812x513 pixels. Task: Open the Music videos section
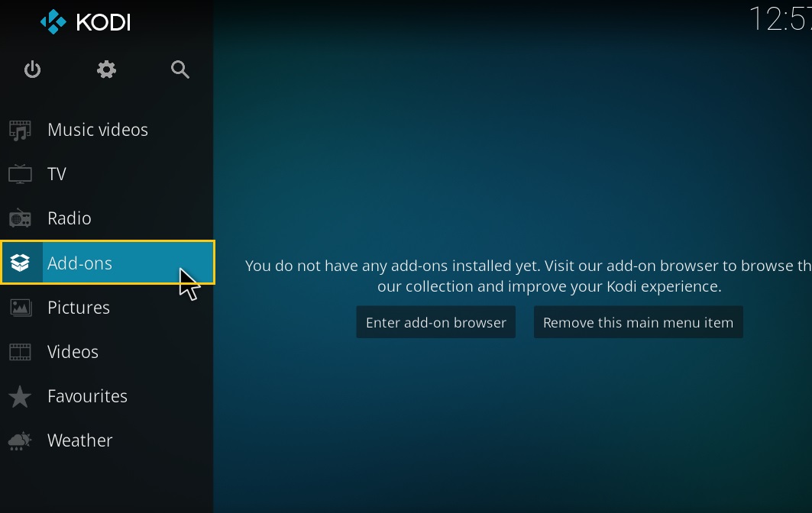(98, 129)
